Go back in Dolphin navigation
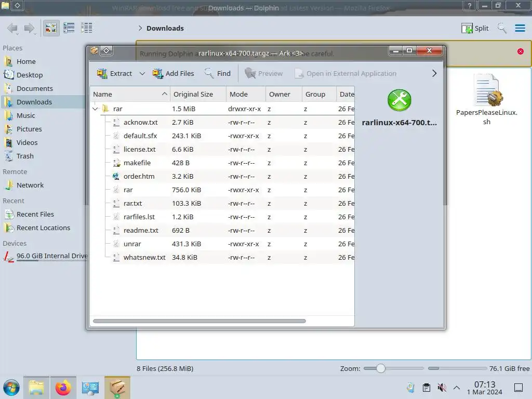This screenshot has width=532, height=399. [12, 28]
